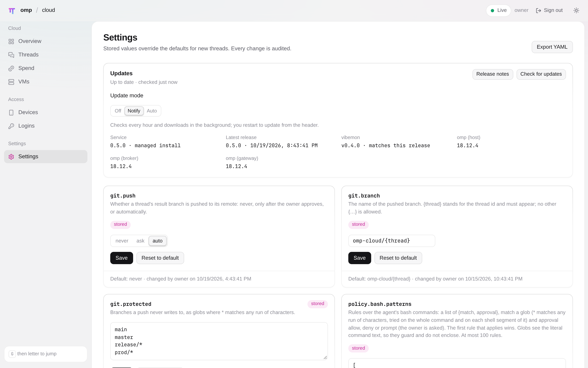
Task: Open the VMs page label
Action: tap(24, 82)
